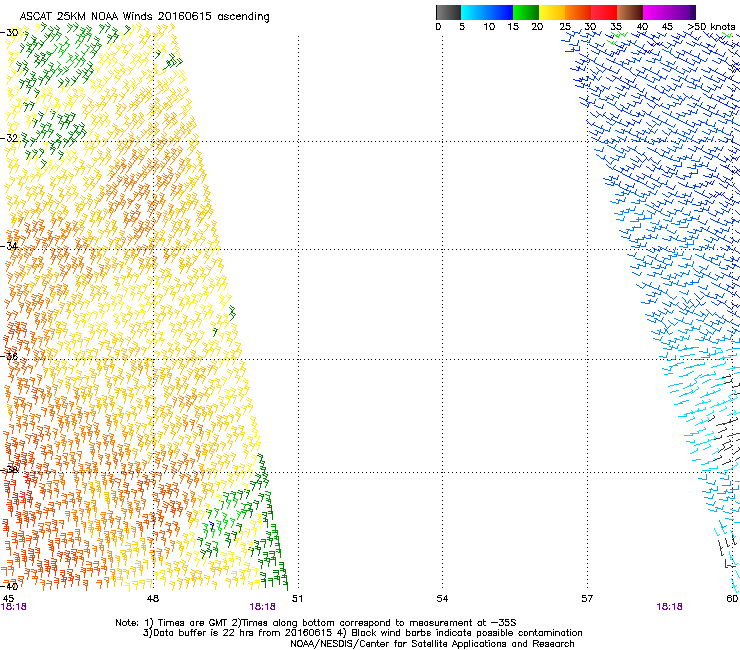Click the note 'Data buffer is 22 hrs' line

point(363,633)
